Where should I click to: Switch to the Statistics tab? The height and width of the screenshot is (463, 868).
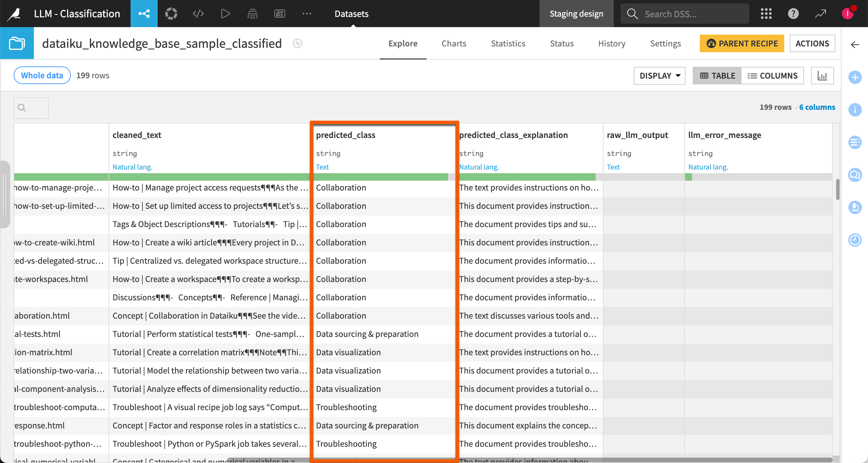tap(508, 43)
